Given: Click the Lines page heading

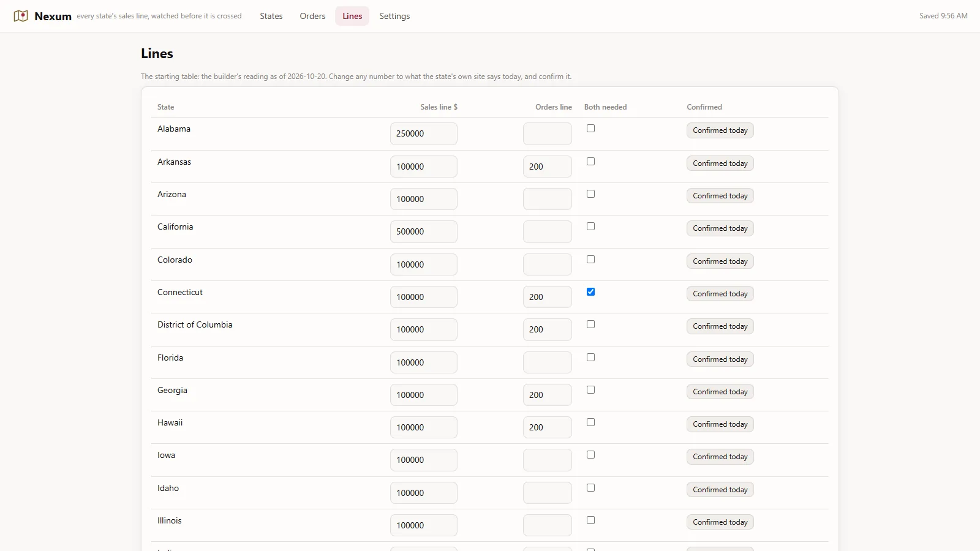Looking at the screenshot, I should pos(157,54).
